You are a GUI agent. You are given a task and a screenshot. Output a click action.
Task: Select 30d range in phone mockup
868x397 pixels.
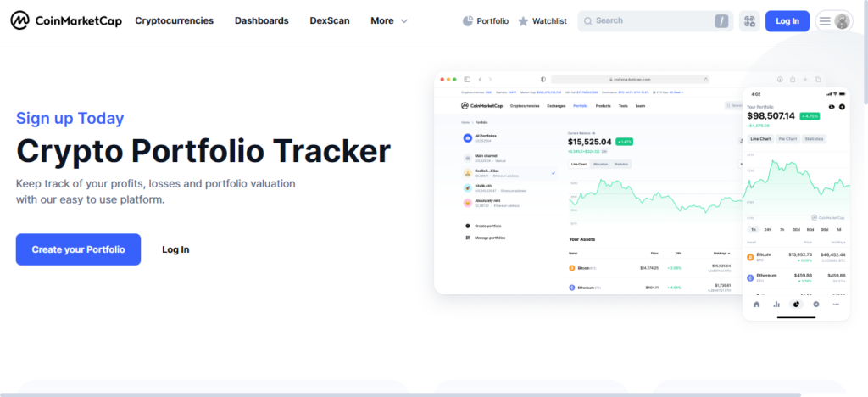[x=796, y=229]
